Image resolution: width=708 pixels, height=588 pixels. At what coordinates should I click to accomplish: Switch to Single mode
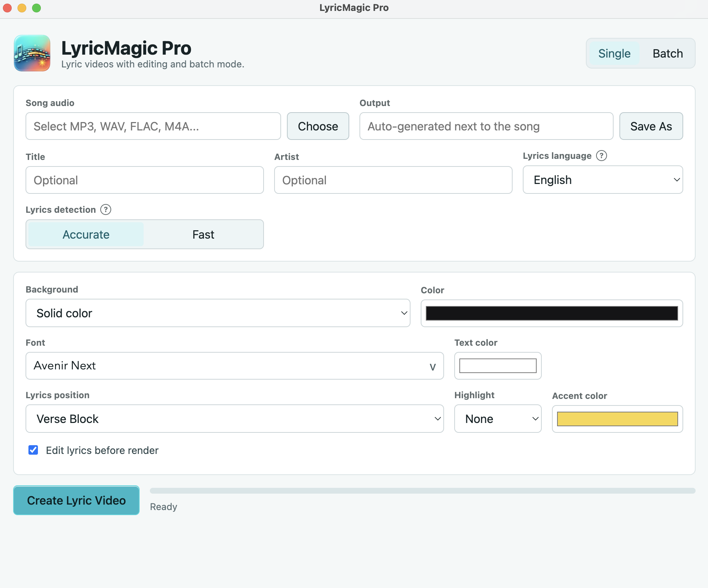tap(614, 53)
